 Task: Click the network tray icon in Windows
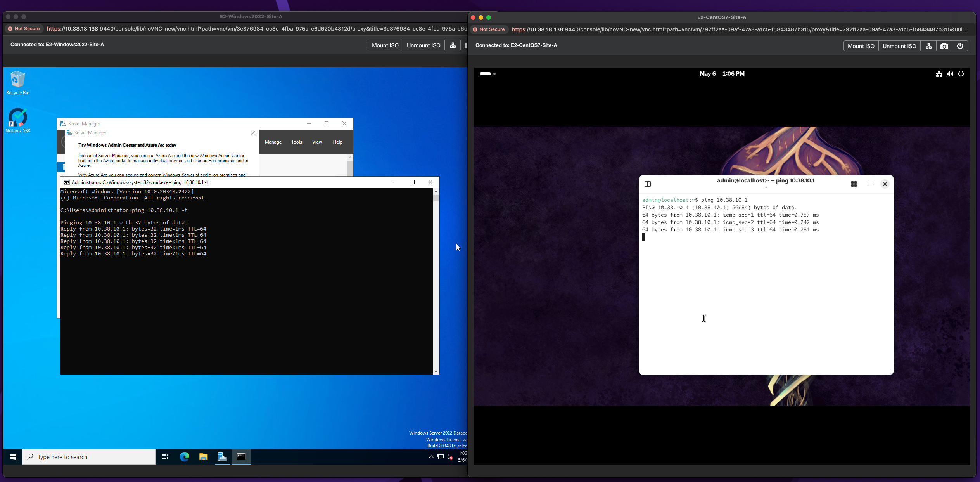click(441, 457)
